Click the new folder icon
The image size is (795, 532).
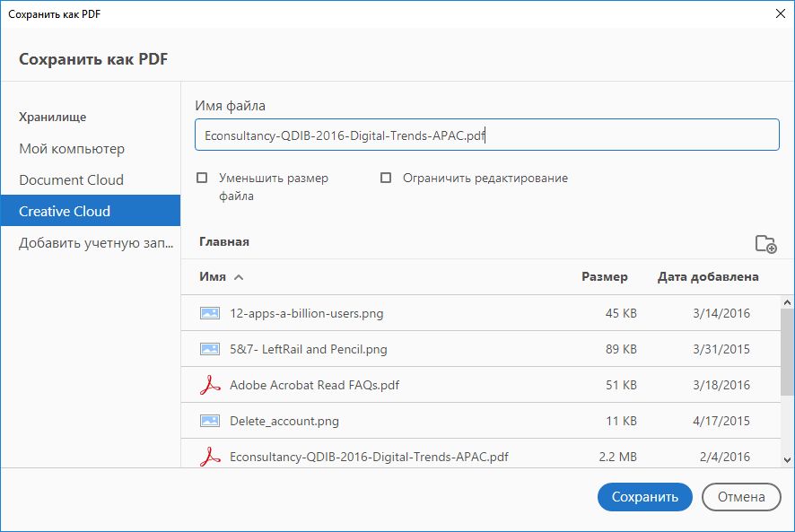click(x=765, y=243)
